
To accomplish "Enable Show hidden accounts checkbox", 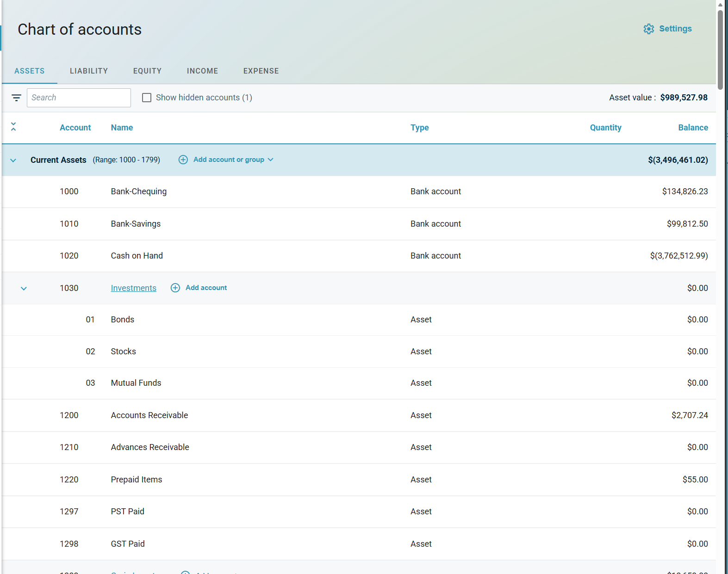I will pyautogui.click(x=147, y=98).
